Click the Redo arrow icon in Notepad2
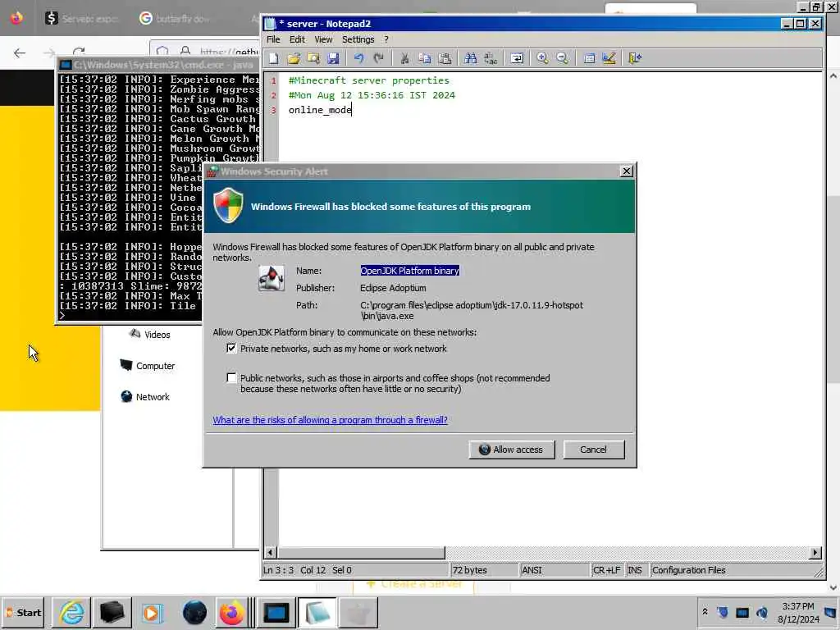The height and width of the screenshot is (630, 840). (379, 58)
